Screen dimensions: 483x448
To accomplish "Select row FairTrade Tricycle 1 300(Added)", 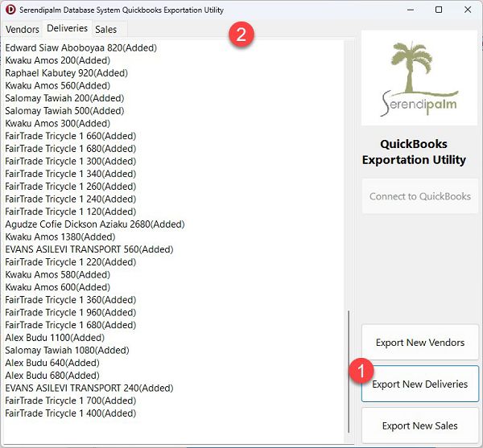I will point(71,161).
